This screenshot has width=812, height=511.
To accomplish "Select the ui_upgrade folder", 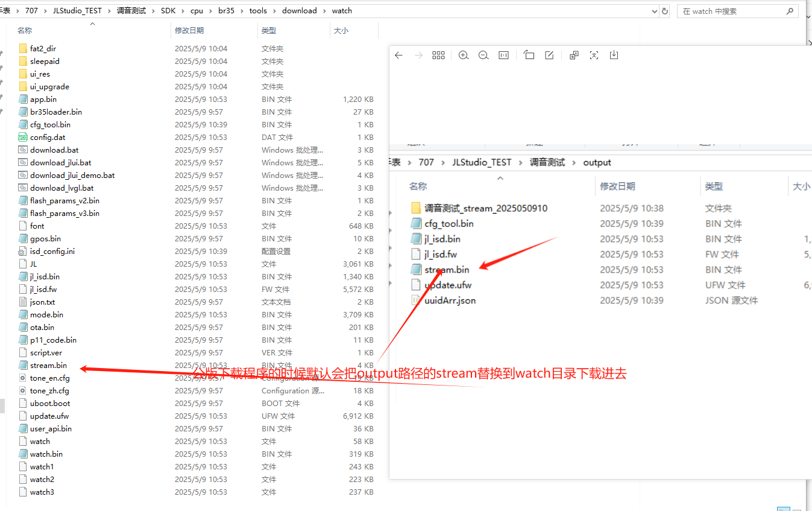I will [49, 86].
